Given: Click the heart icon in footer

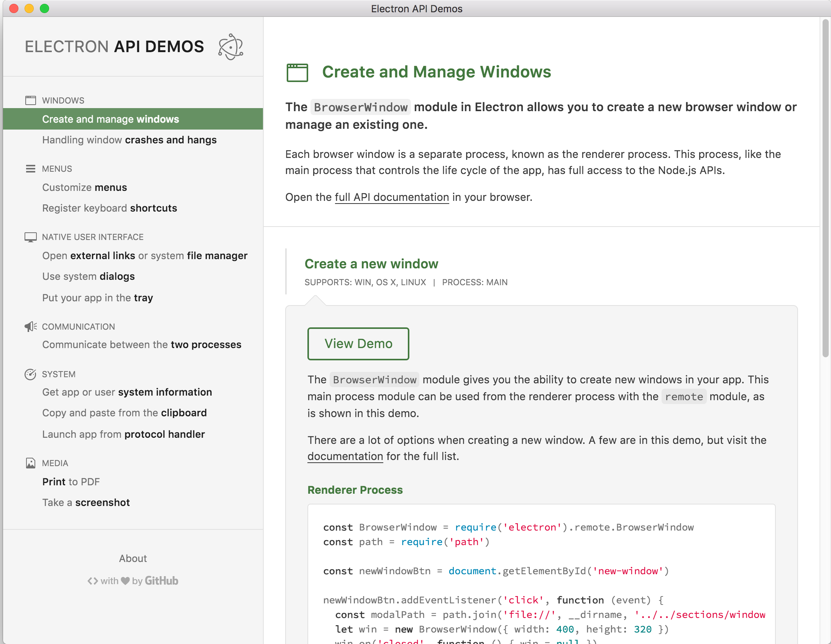Looking at the screenshot, I should click(x=125, y=581).
